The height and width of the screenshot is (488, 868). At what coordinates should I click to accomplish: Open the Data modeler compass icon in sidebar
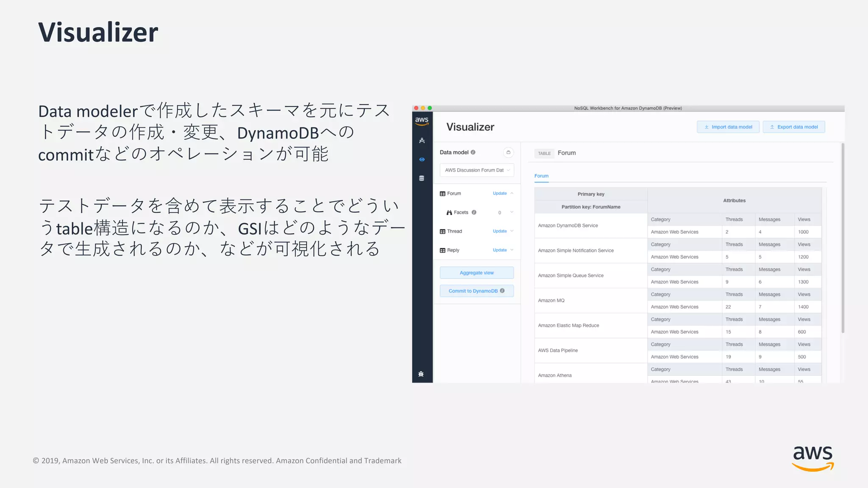(x=422, y=141)
